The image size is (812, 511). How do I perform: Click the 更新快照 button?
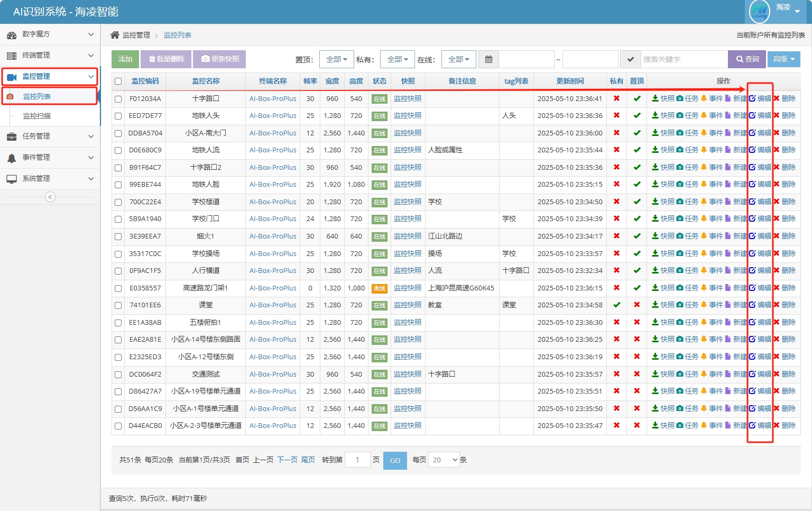(219, 59)
